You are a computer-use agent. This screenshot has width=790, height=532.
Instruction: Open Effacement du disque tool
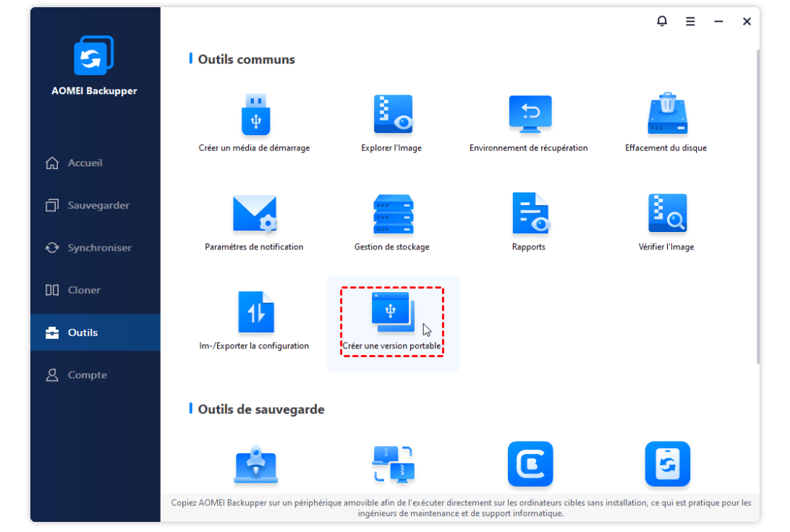coord(666,123)
